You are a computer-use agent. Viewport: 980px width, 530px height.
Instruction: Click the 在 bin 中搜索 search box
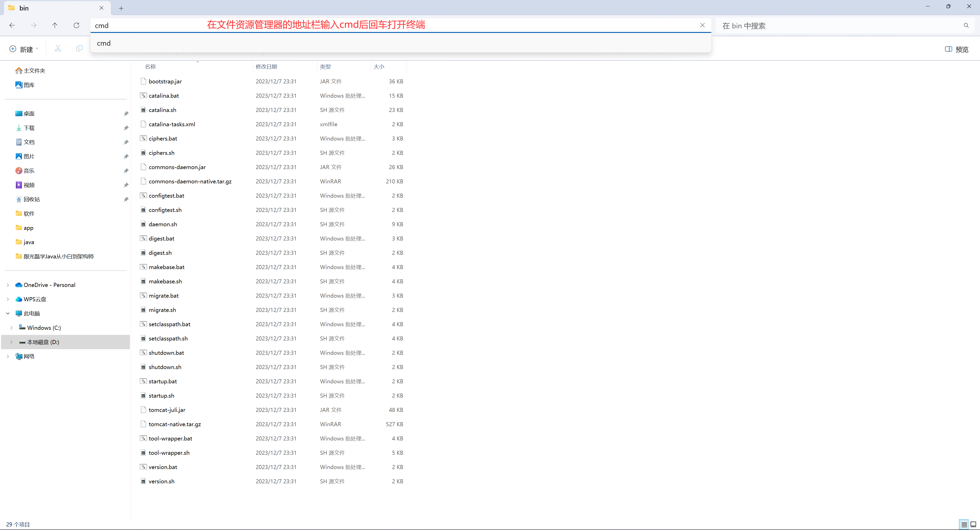(x=839, y=26)
